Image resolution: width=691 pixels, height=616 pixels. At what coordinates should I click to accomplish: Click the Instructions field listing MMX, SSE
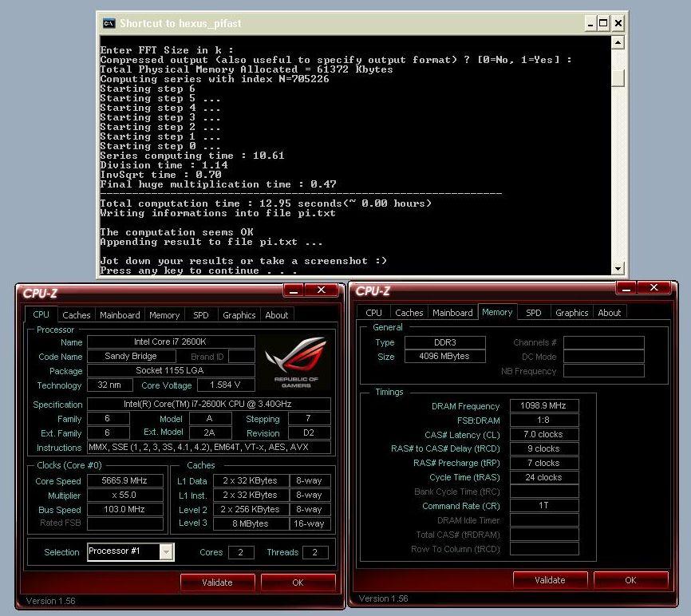[x=208, y=447]
